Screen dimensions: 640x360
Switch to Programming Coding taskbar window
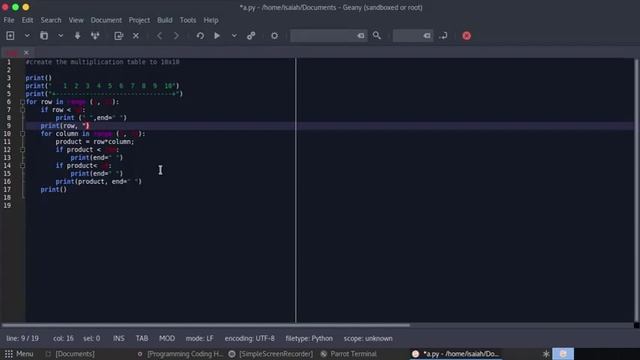pyautogui.click(x=180, y=354)
